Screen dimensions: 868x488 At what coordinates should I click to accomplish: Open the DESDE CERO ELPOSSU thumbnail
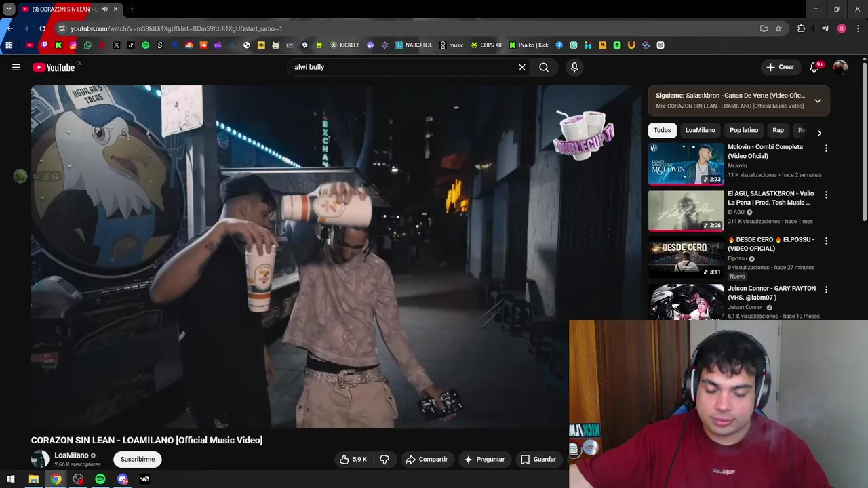pos(686,258)
